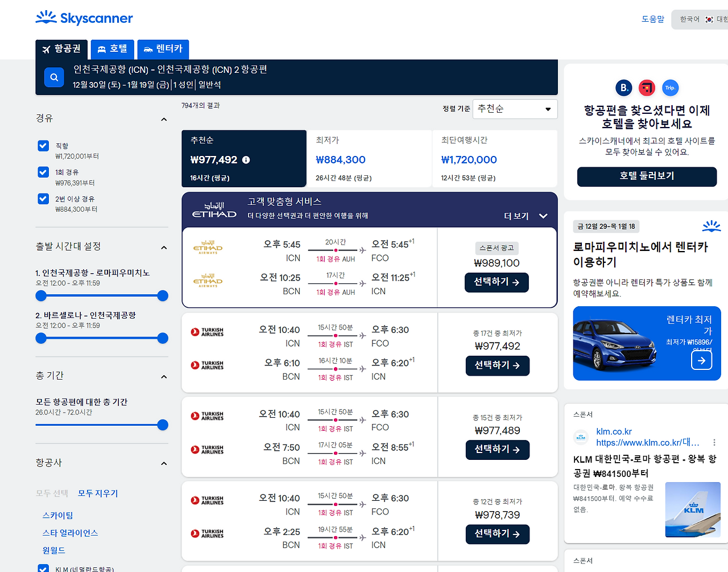Click the 스카이팀 alliance link
Viewport: 728px width, 572px height.
58,516
